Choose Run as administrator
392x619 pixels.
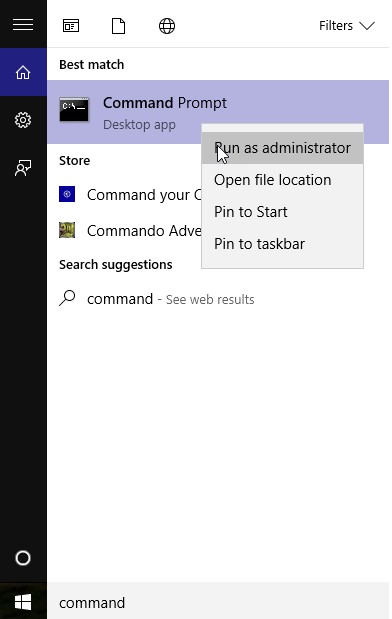pyautogui.click(x=282, y=148)
